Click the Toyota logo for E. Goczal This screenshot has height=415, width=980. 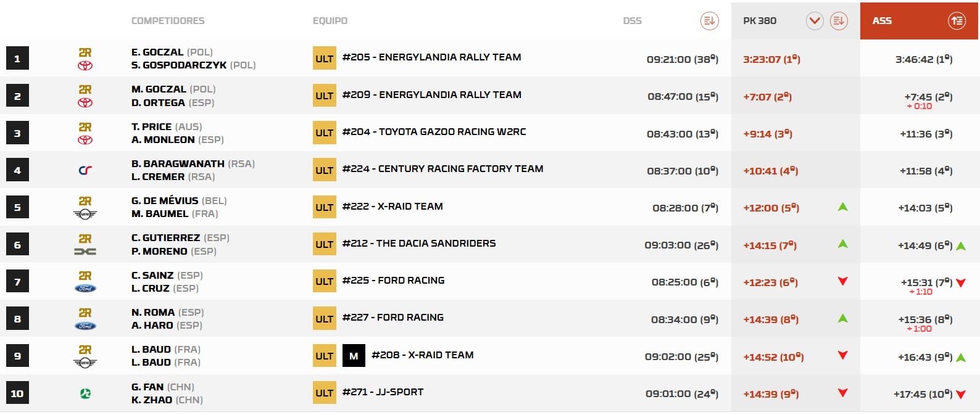click(85, 65)
